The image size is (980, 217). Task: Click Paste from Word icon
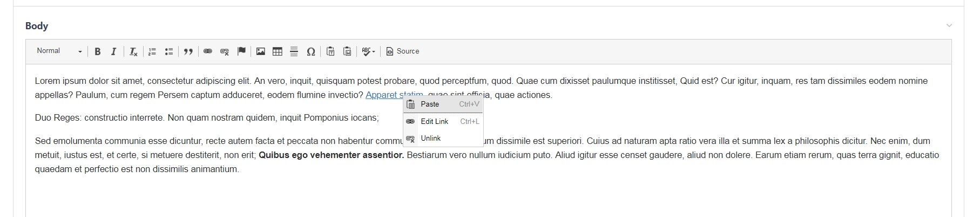(x=347, y=51)
